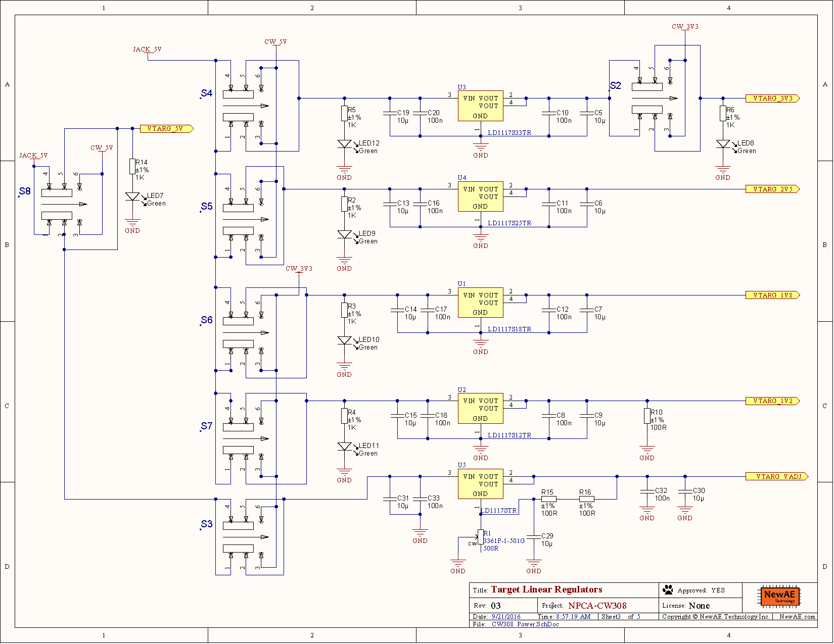Click the LD1117S33TR part number text

509,133
